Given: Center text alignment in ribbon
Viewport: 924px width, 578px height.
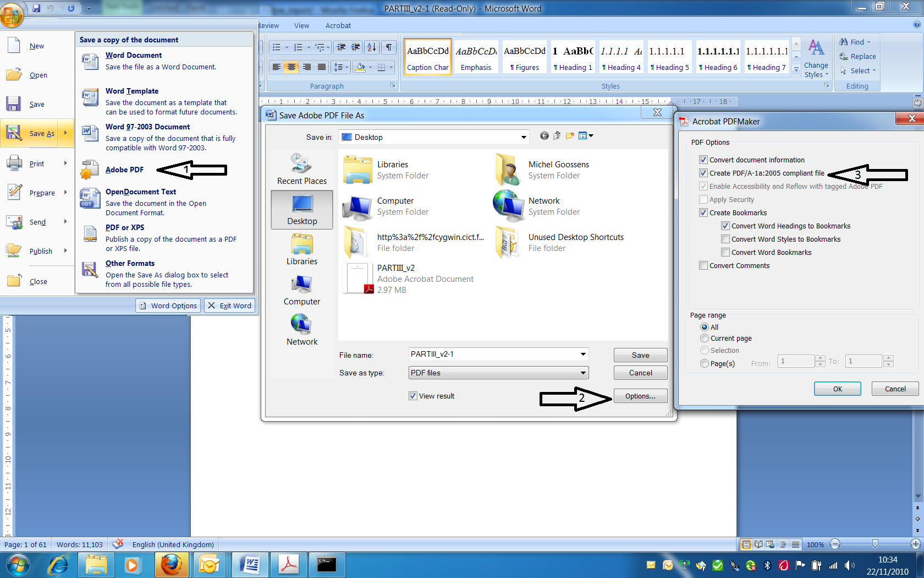Looking at the screenshot, I should [291, 67].
